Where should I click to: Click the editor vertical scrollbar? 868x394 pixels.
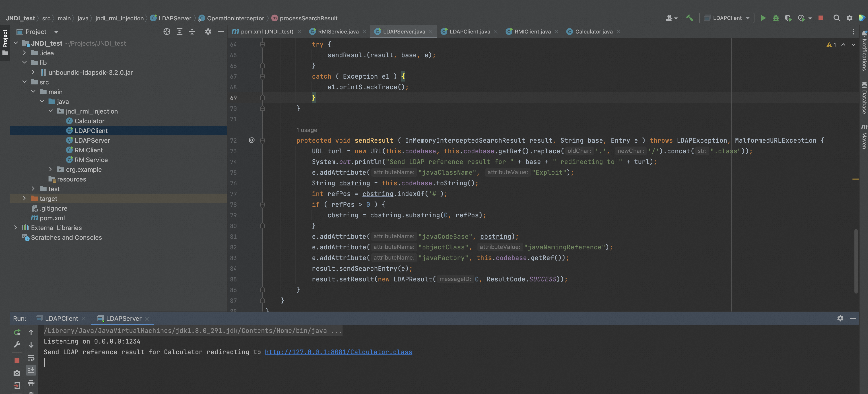click(x=856, y=261)
